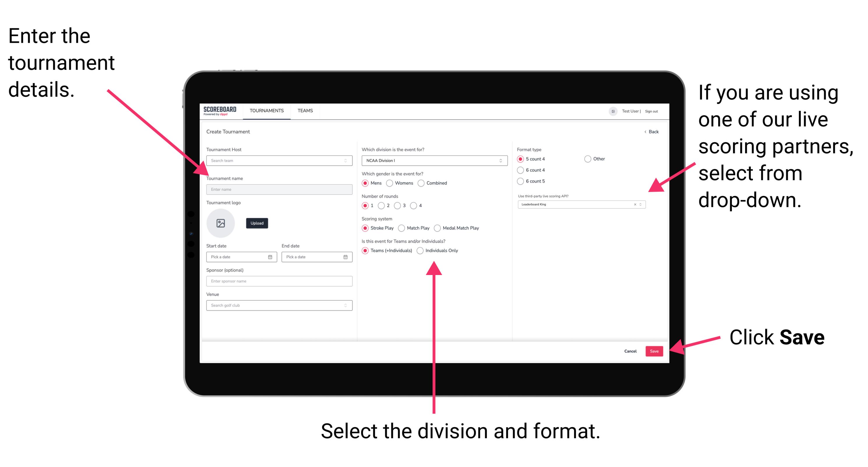
Task: Click the tournament logo upload icon
Action: click(220, 223)
